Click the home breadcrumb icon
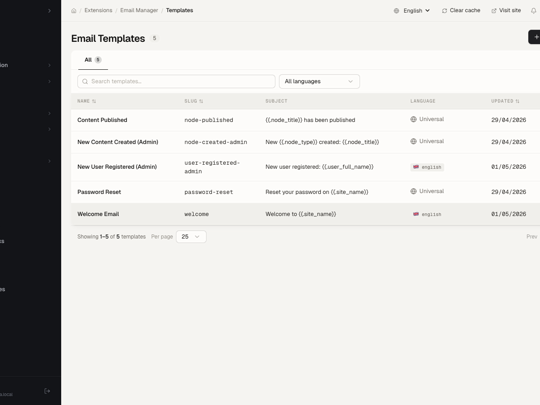Viewport: 540px width, 405px height. [74, 11]
